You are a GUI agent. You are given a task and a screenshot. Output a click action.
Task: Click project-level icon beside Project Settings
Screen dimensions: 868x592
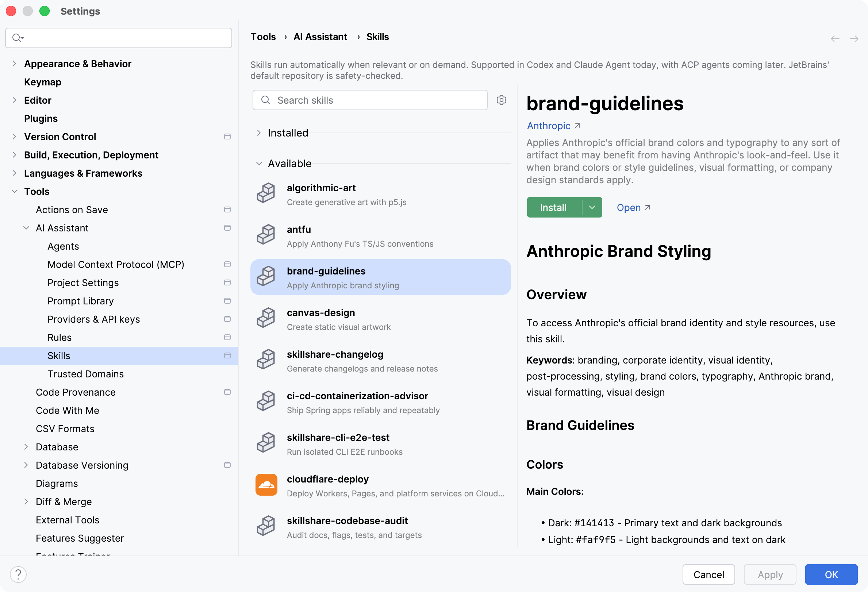227,283
